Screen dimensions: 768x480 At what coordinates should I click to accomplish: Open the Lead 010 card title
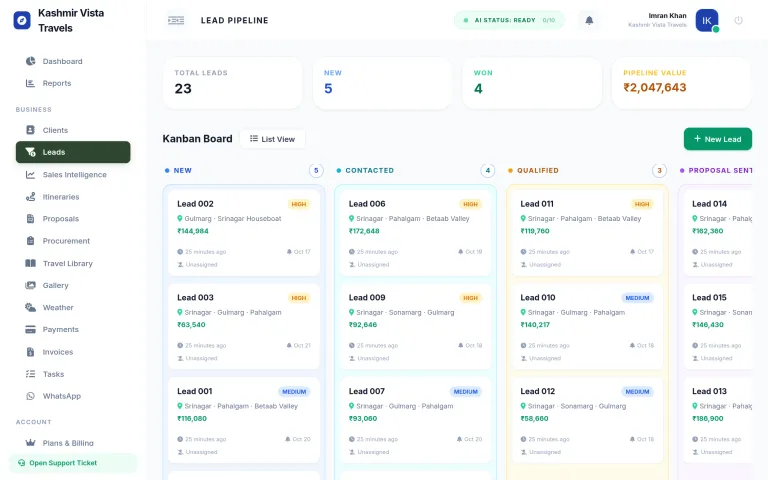pyautogui.click(x=538, y=297)
